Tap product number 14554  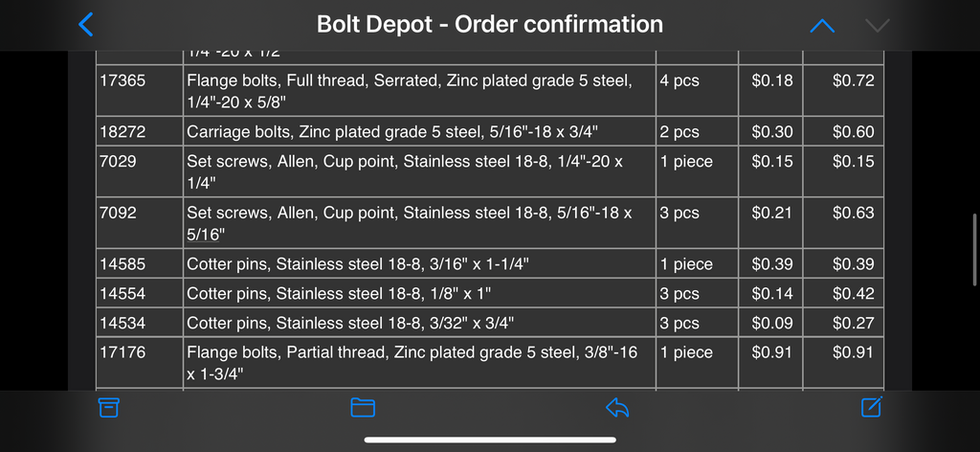click(122, 294)
